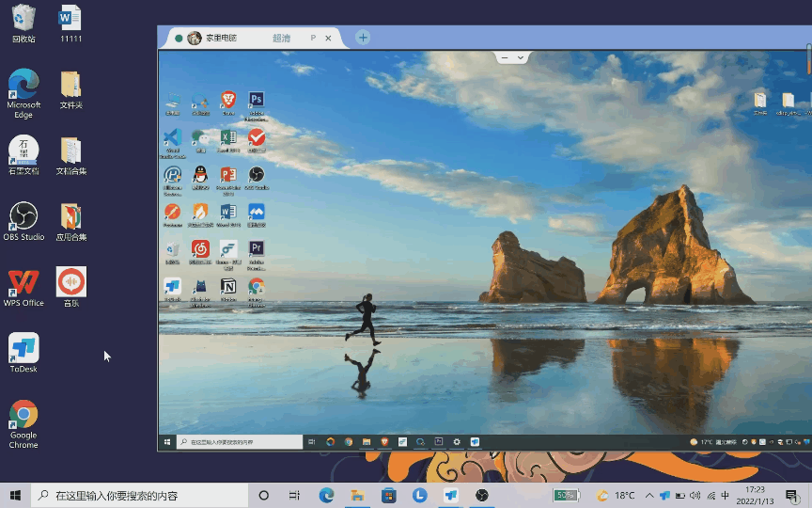
Task: Open the local Windows Start menu
Action: pyautogui.click(x=15, y=496)
